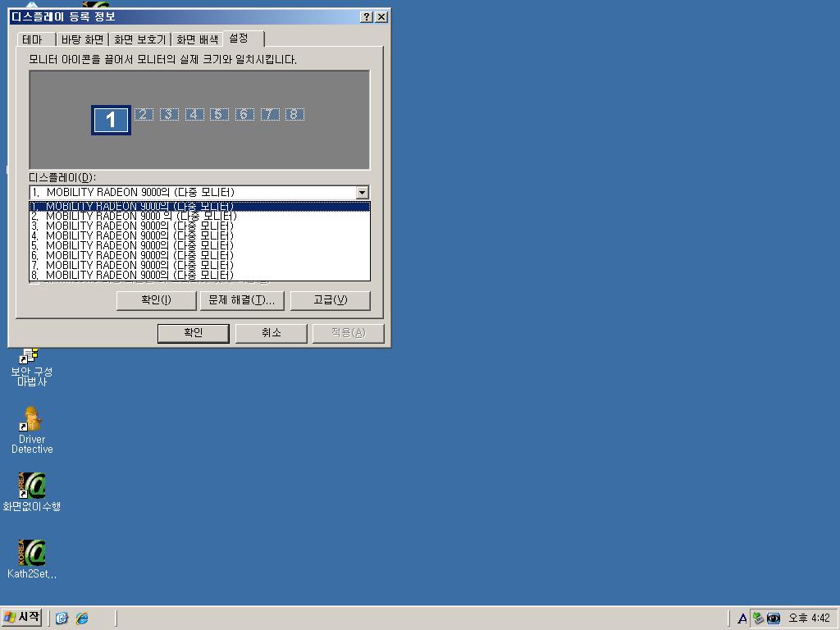Confirm with the bottom 확인 button

point(194,333)
